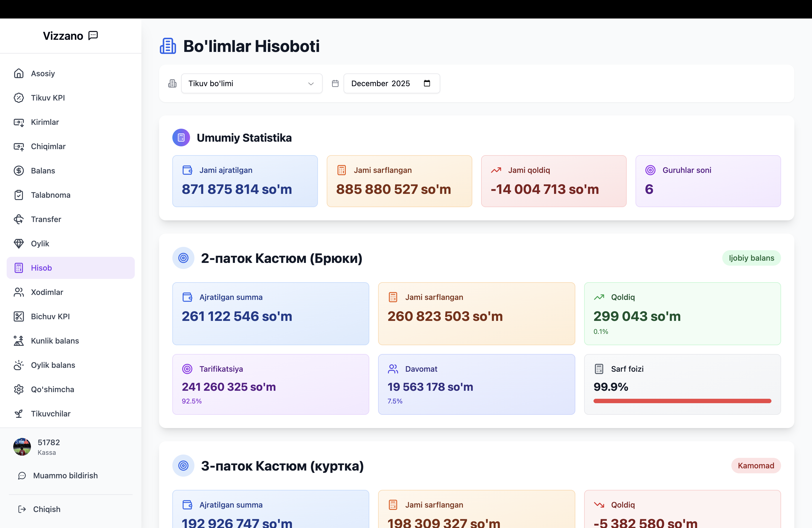The image size is (812, 528).
Task: Click the Oylik diamond icon
Action: (19, 244)
